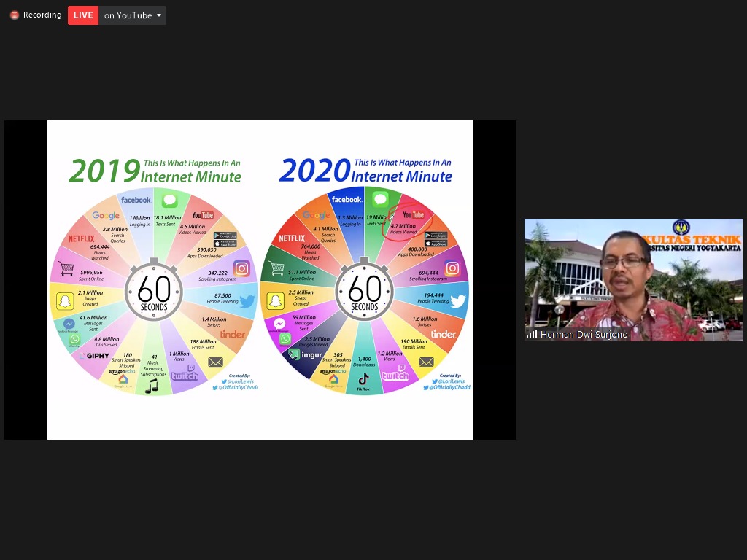Image resolution: width=747 pixels, height=560 pixels.
Task: Click the Netflix logo in the 2020 chart
Action: 292,238
